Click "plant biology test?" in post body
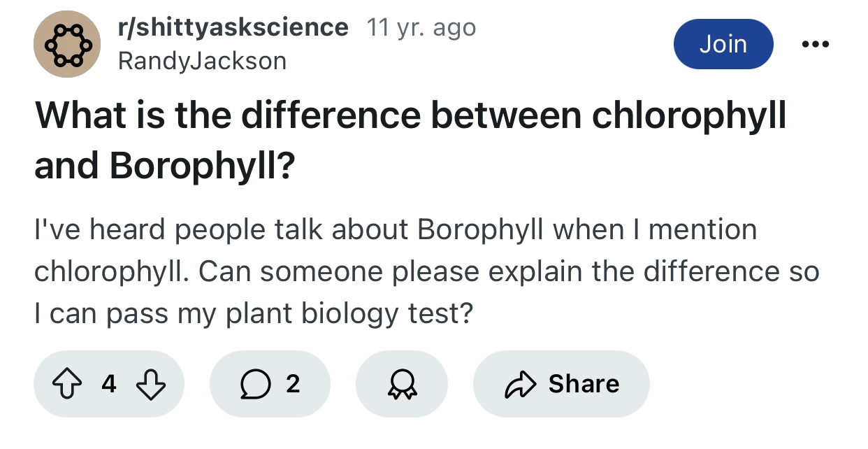Viewport: 868px width, 449px height. click(347, 313)
